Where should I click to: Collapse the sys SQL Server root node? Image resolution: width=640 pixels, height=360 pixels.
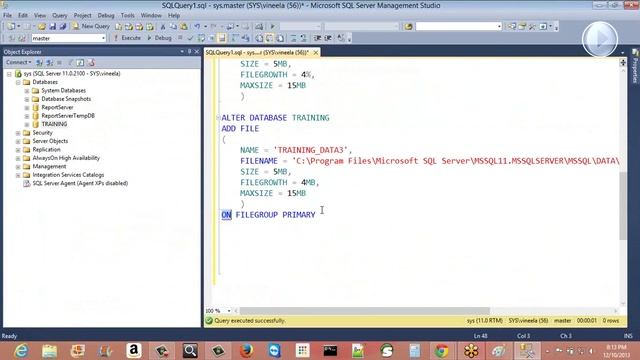click(9, 74)
